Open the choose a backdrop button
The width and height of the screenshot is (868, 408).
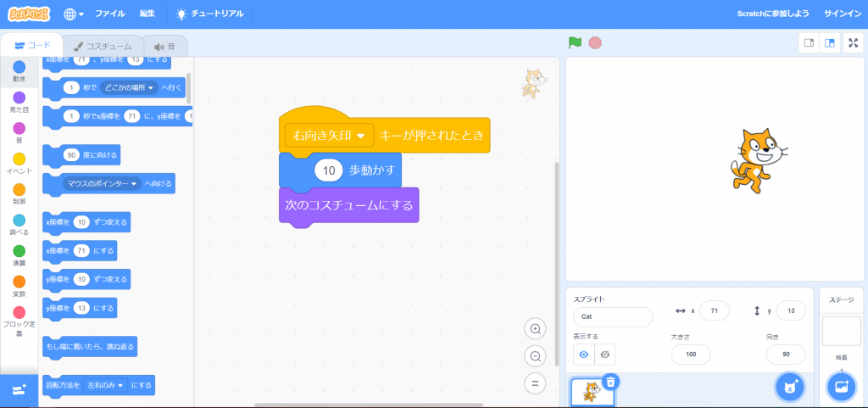pyautogui.click(x=841, y=387)
